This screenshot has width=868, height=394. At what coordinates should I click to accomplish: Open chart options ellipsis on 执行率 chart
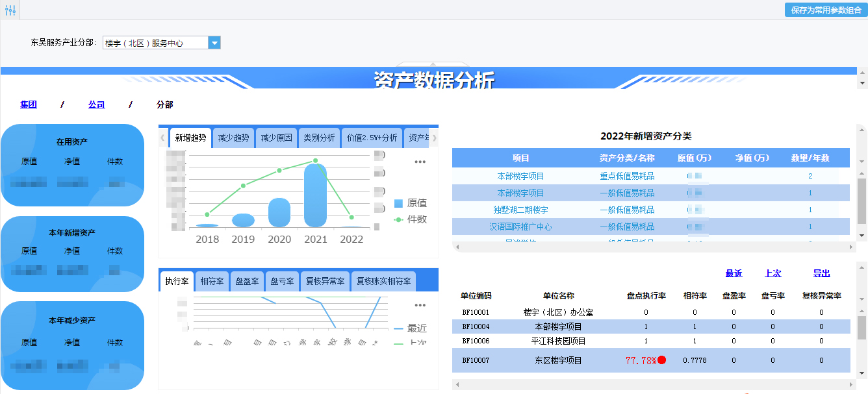(420, 305)
